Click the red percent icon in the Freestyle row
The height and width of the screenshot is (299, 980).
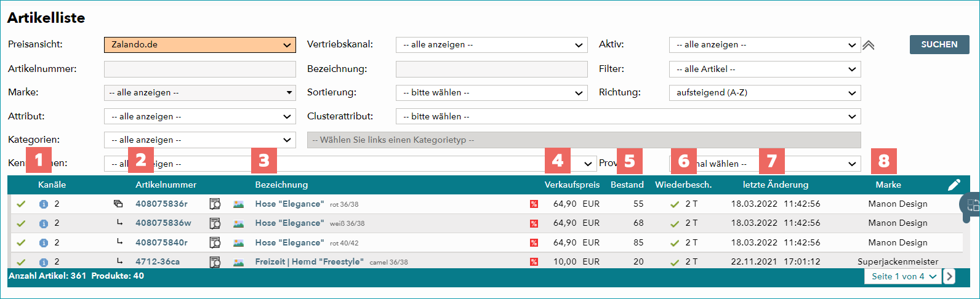pyautogui.click(x=534, y=262)
